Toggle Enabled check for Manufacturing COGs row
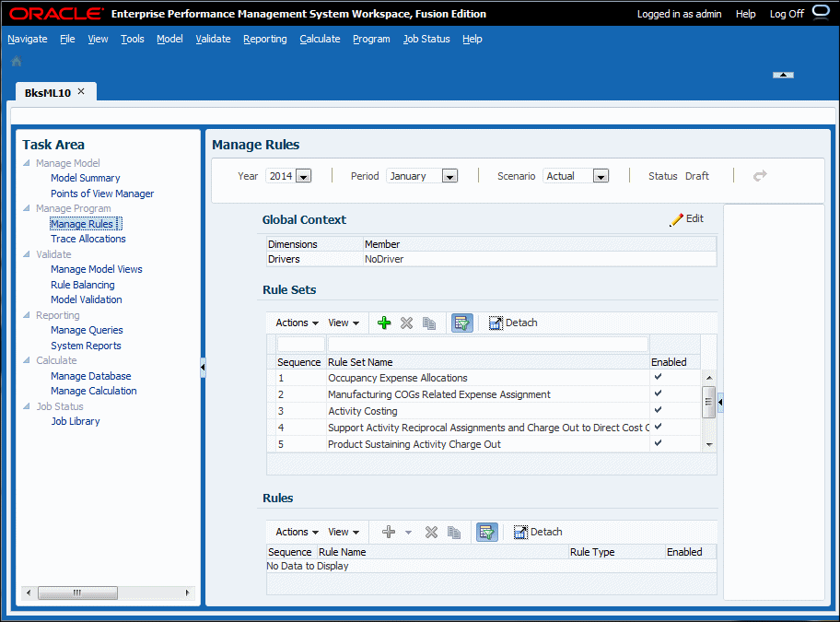 click(x=658, y=393)
